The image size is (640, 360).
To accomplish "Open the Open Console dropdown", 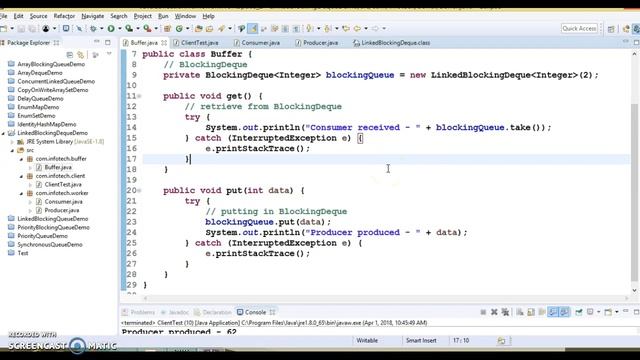I will point(617,312).
